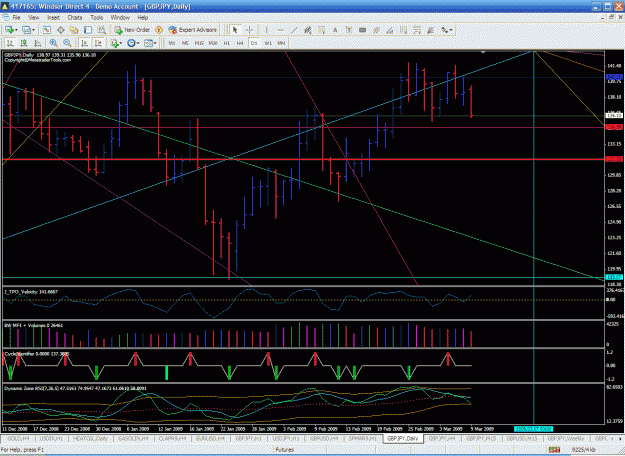Viewport: 625px width, 456px height.
Task: Activate Crosshair mode
Action: pyautogui.click(x=249, y=30)
